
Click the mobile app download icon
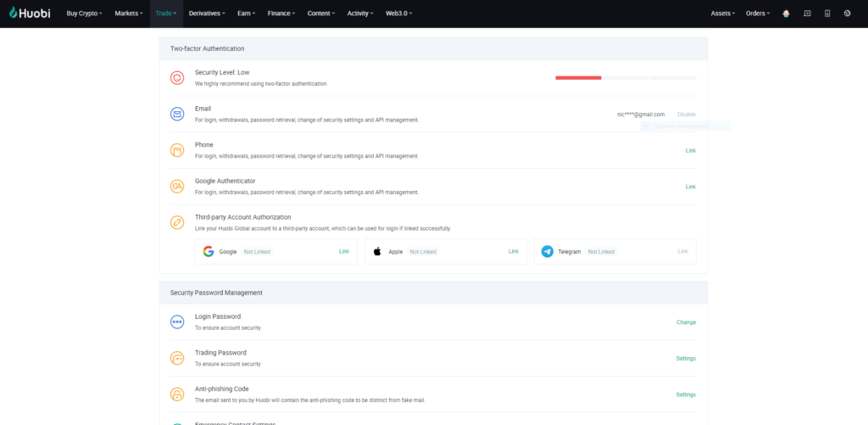826,14
